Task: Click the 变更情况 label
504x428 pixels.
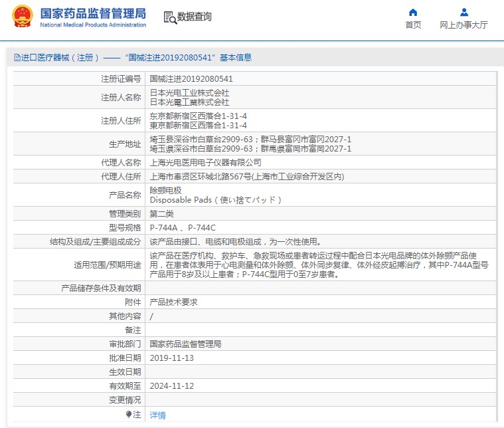Action: pos(125,400)
